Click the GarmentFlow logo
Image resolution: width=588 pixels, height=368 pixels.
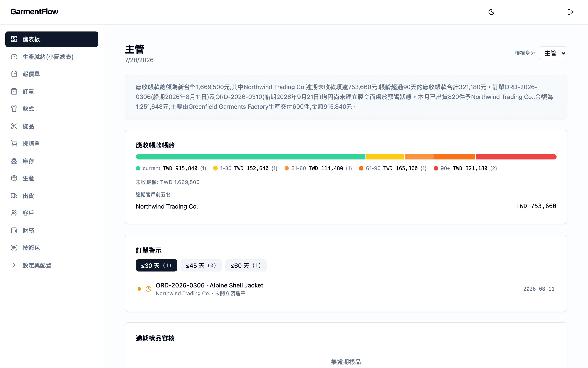pyautogui.click(x=34, y=12)
